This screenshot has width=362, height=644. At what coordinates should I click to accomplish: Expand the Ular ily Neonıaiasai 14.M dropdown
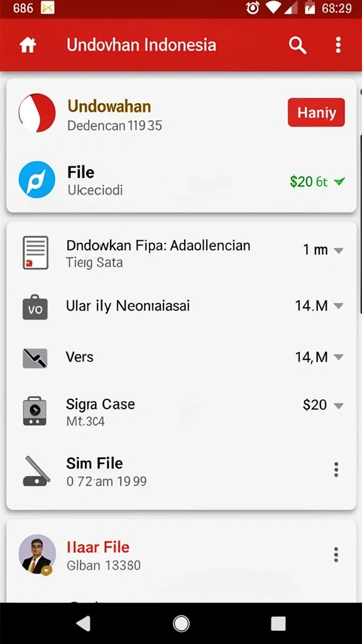(x=338, y=306)
